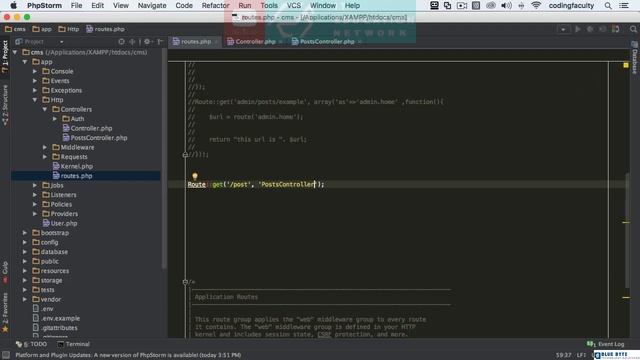Toggle fold marker at commented route block end

[185, 155]
